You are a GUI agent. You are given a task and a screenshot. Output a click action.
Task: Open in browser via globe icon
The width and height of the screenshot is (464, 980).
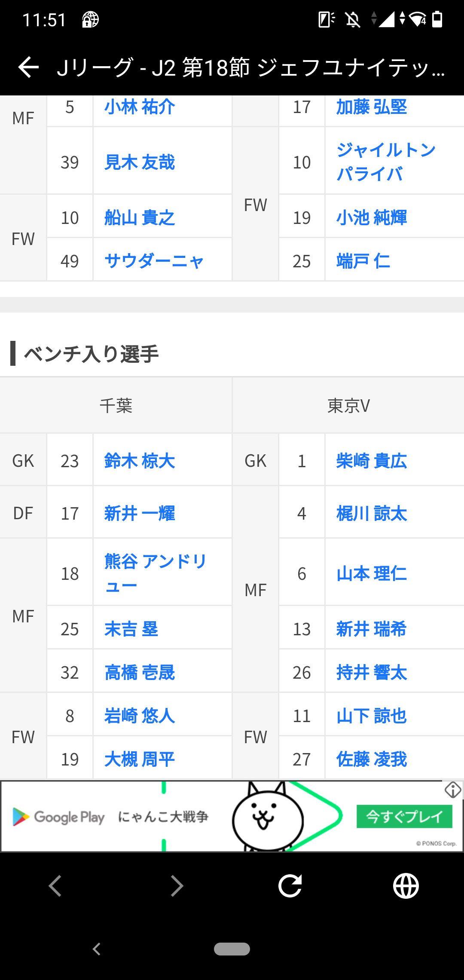click(x=406, y=886)
